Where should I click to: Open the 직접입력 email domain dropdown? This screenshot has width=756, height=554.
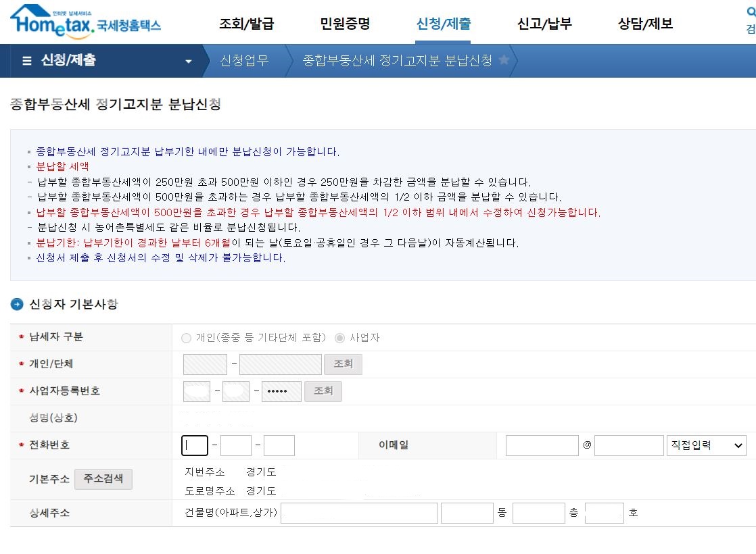click(706, 445)
